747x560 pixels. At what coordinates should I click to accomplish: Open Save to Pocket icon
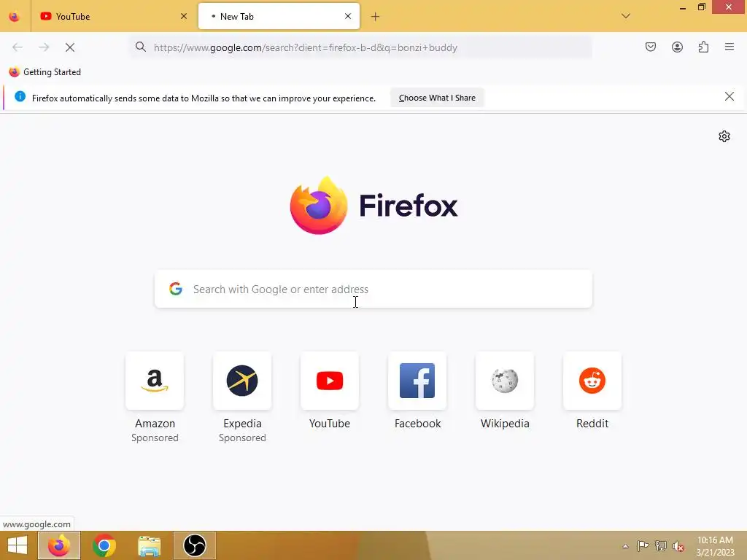click(x=651, y=47)
